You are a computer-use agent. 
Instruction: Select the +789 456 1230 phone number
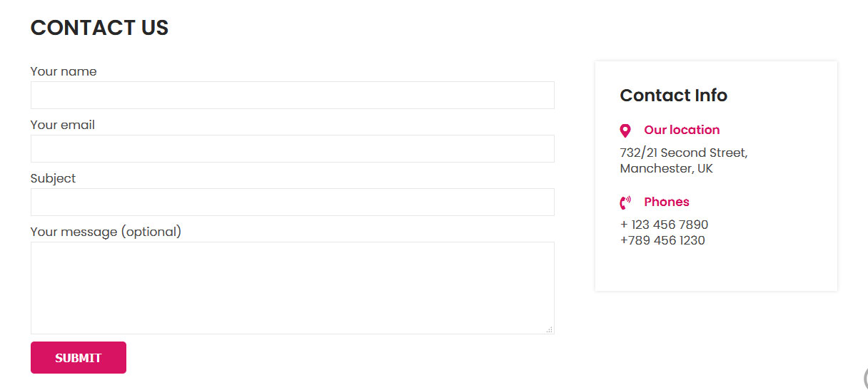[662, 240]
